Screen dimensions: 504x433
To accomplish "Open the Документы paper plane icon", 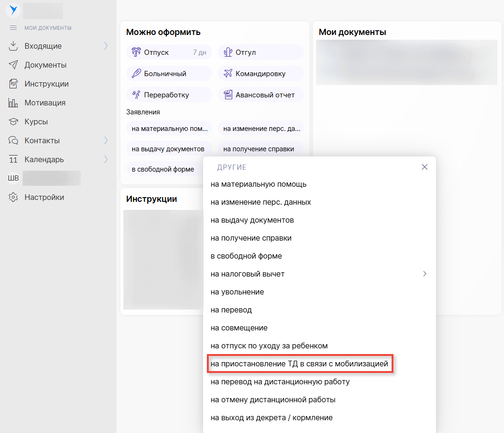I will click(13, 65).
